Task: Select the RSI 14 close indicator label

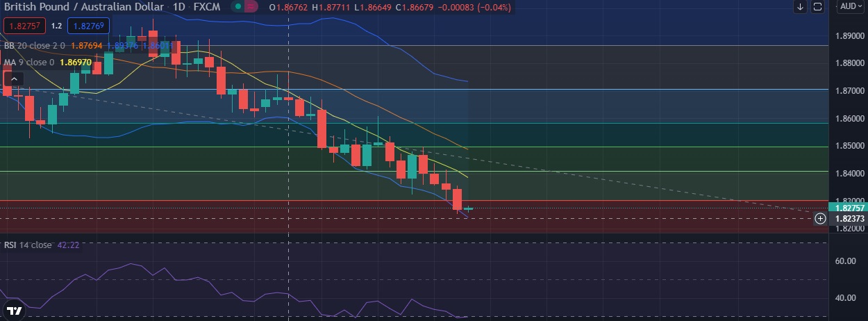Action: click(x=28, y=245)
